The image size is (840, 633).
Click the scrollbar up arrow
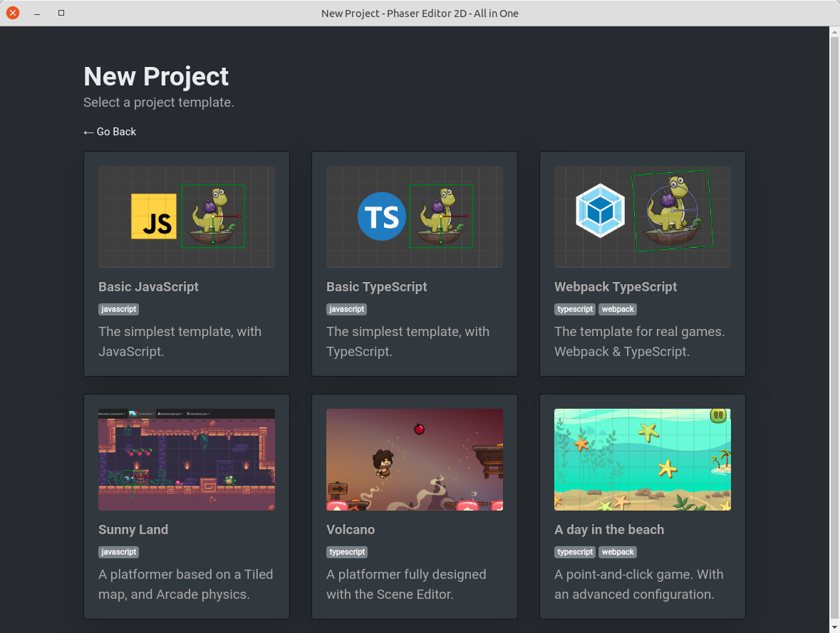point(834,31)
